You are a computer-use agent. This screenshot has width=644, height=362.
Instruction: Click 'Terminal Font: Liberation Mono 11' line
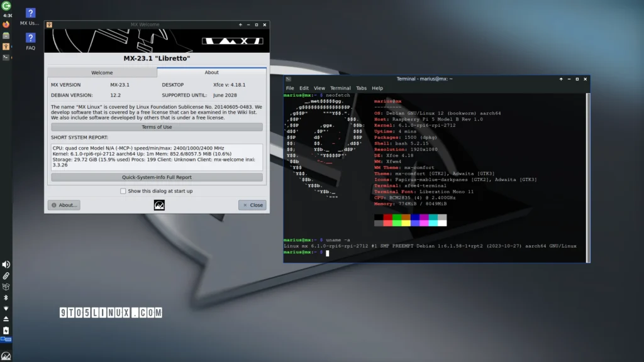click(424, 192)
